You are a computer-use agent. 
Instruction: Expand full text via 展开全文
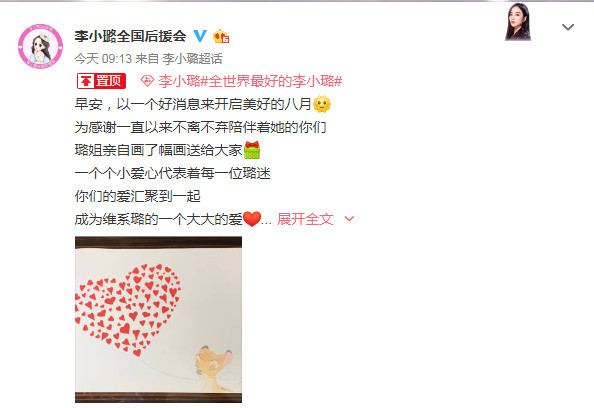pyautogui.click(x=305, y=219)
